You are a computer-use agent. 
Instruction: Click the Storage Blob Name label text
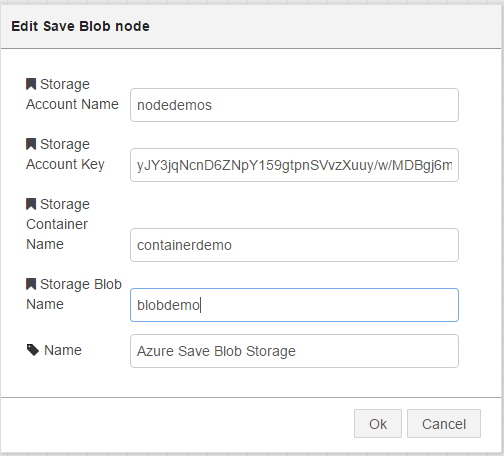click(74, 294)
